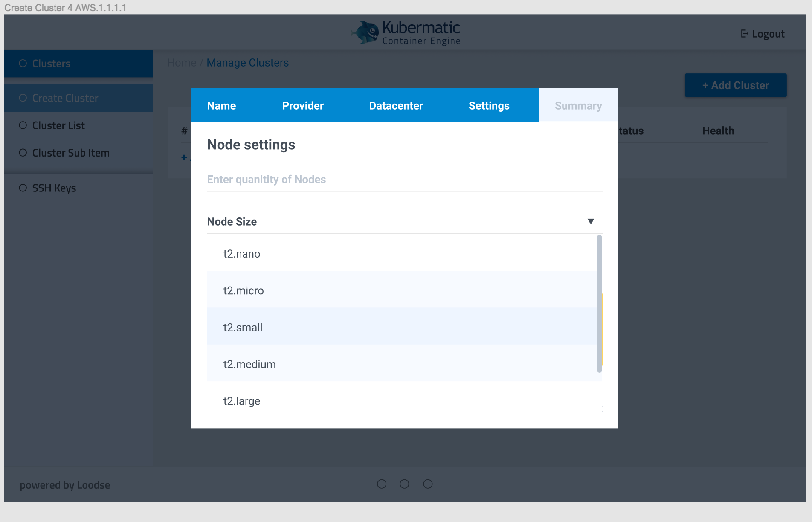This screenshot has width=812, height=522.
Task: Click the circle icon beside Create Cluster
Action: (x=23, y=98)
